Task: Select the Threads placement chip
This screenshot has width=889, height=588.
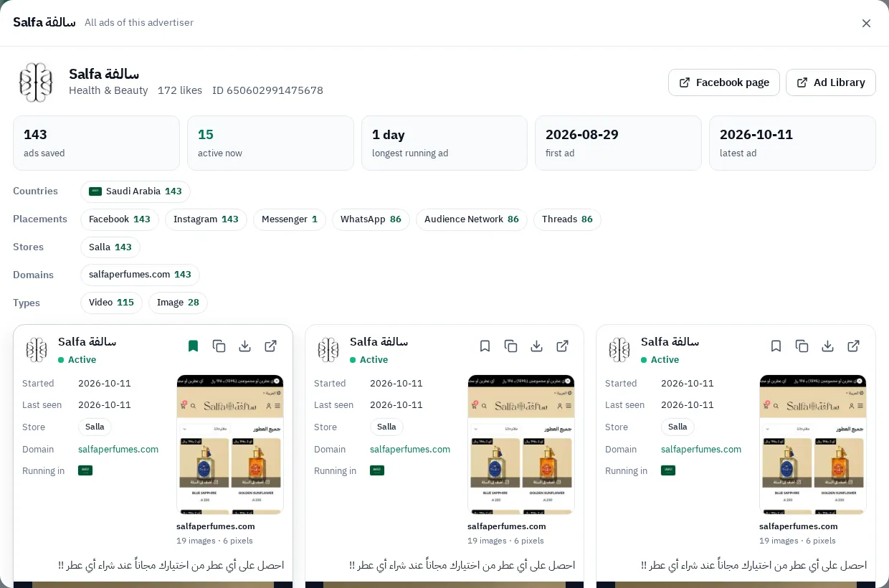Action: tap(567, 219)
